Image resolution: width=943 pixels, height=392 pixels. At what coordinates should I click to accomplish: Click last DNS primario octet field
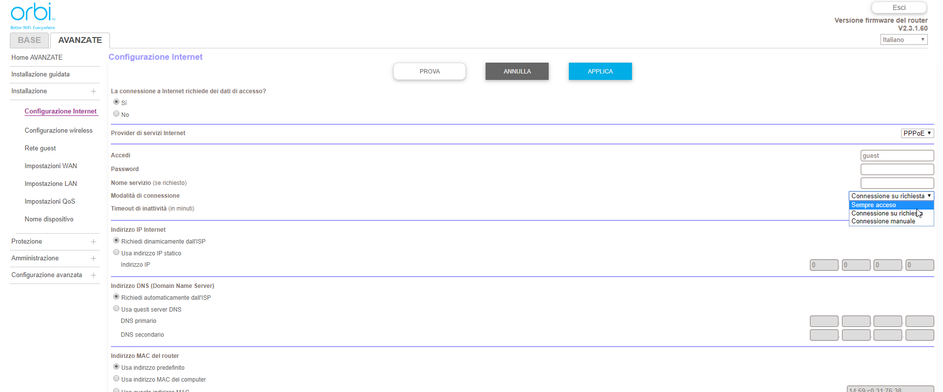tap(920, 321)
